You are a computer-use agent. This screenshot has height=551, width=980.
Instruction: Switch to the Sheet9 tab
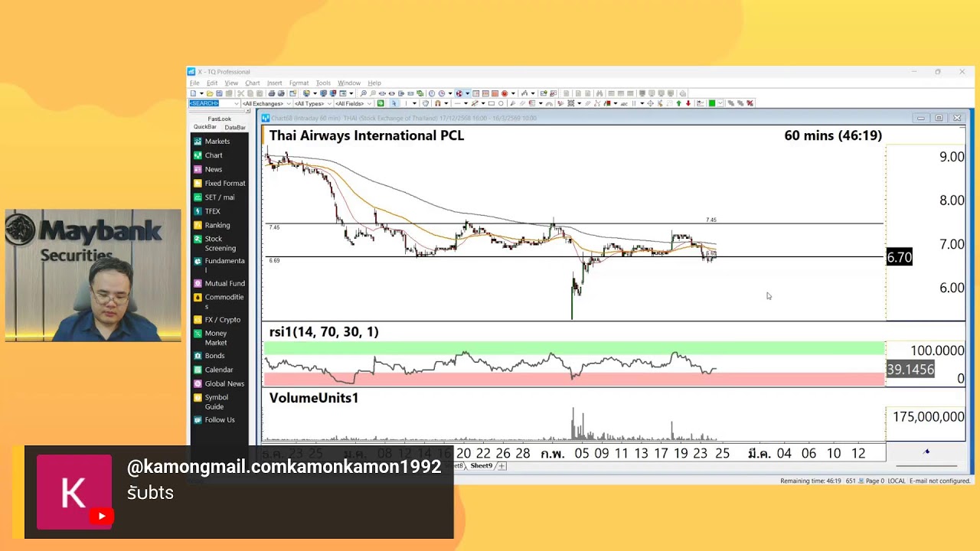pos(481,465)
